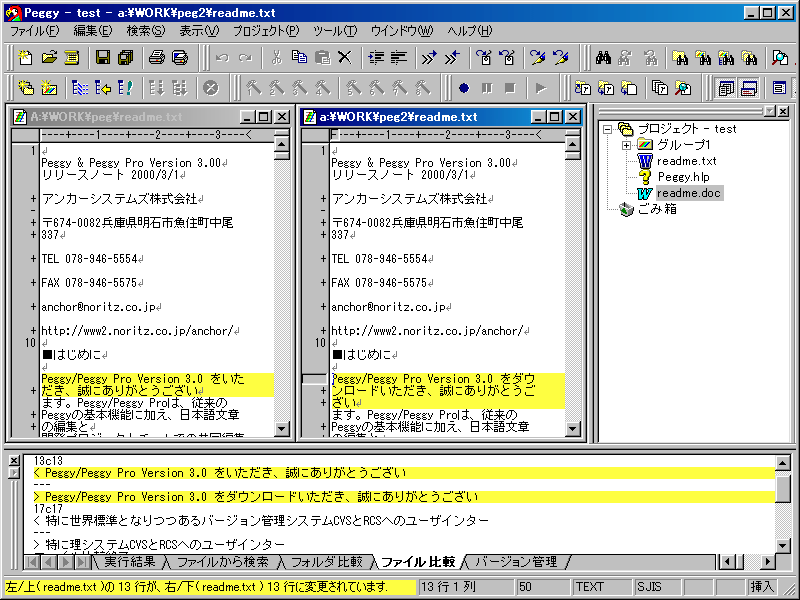Viewport: 800px width, 600px height.
Task: Click the new project icon in second toolbar
Action: click(x=26, y=88)
